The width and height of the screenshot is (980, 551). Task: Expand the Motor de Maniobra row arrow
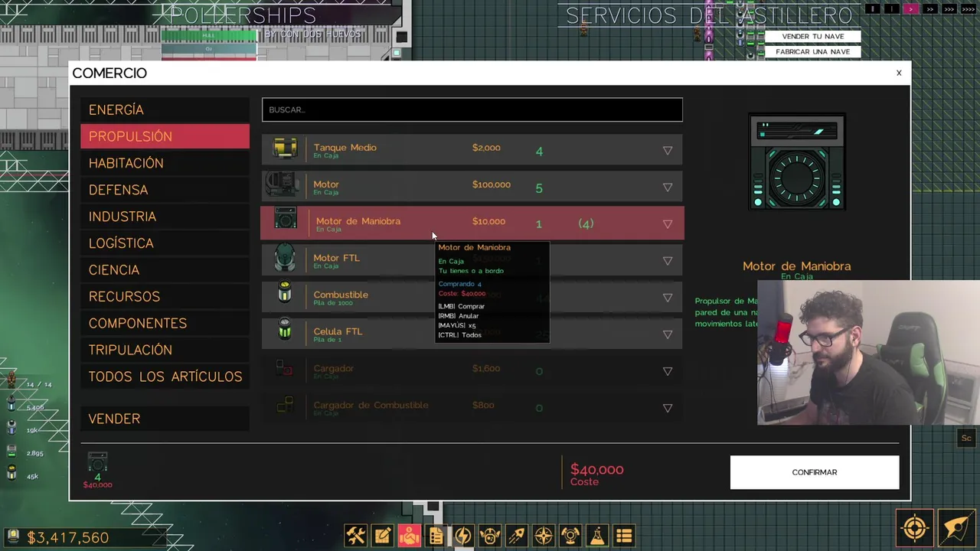[x=668, y=224]
